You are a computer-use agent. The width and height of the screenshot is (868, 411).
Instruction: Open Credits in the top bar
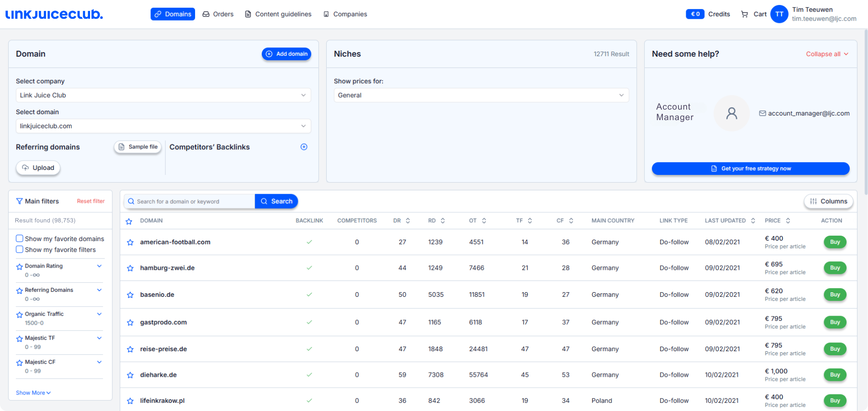(719, 14)
